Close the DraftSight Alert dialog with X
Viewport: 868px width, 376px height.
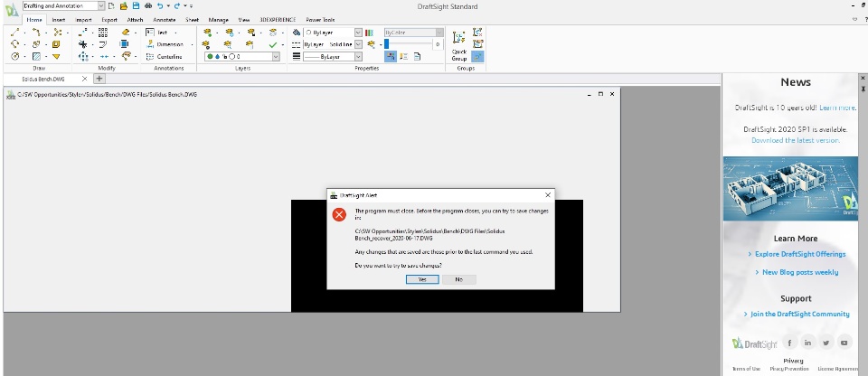(x=548, y=195)
